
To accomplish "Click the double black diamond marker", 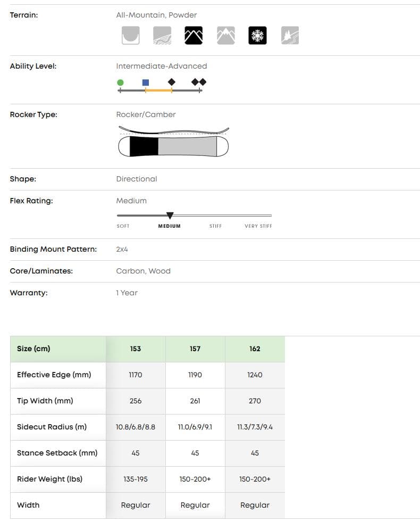I will pyautogui.click(x=199, y=82).
